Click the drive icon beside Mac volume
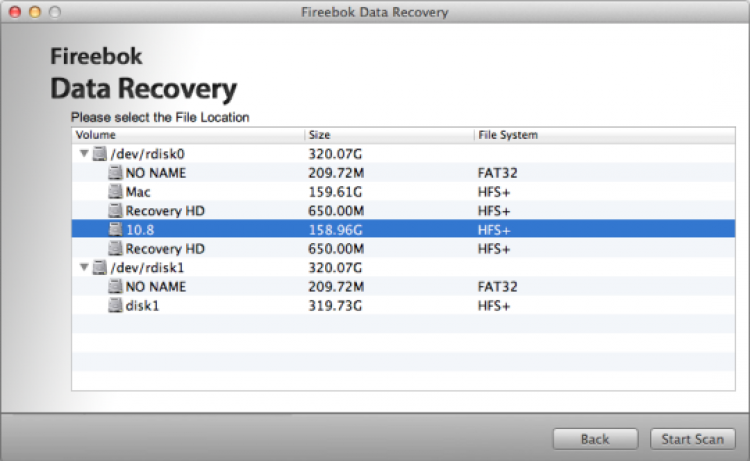 [115, 191]
